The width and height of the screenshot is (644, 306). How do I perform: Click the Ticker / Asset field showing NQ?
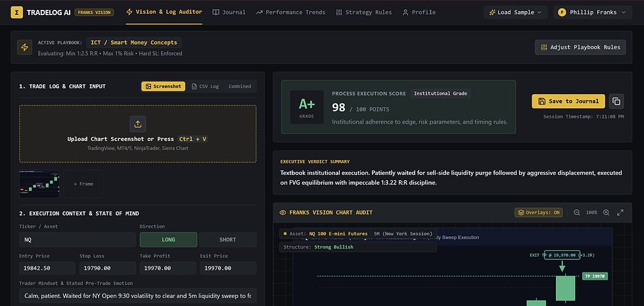[78, 240]
